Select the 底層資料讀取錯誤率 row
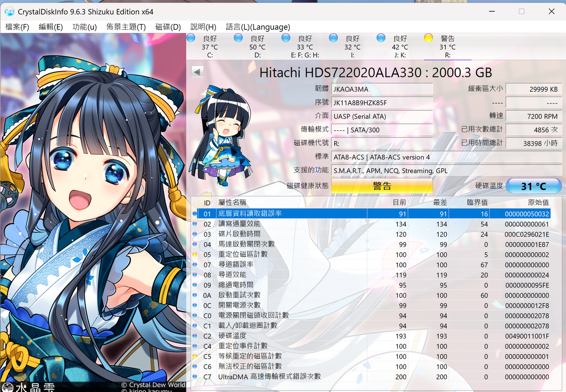This screenshot has height=392, width=566. [x=371, y=214]
